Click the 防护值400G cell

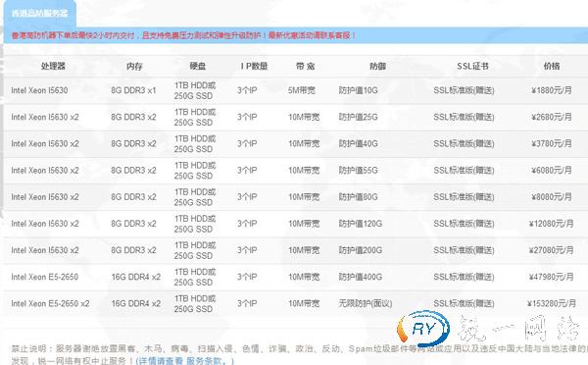361,277
